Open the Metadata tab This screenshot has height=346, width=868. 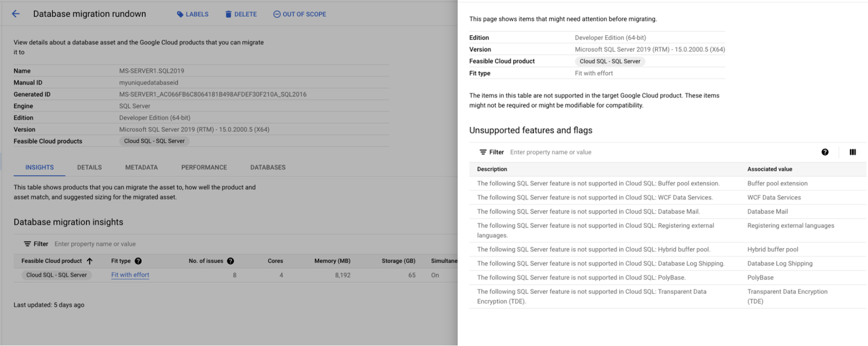tap(141, 167)
